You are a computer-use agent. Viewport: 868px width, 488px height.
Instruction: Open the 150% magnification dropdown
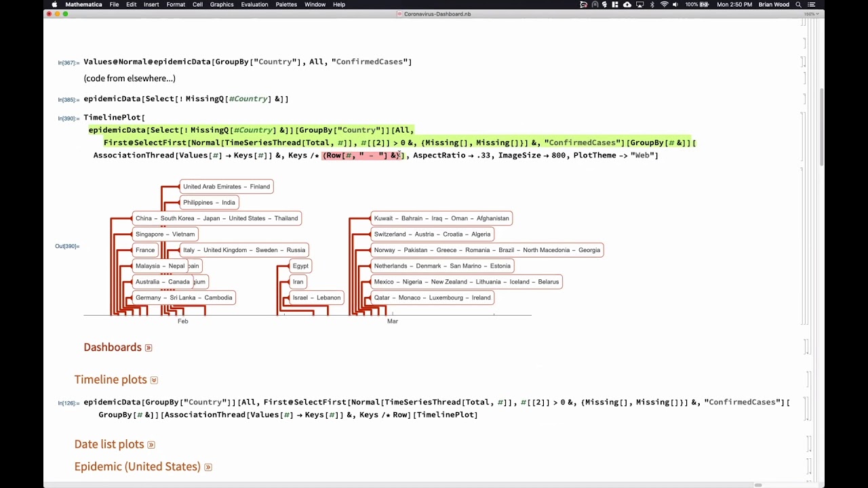tap(810, 14)
